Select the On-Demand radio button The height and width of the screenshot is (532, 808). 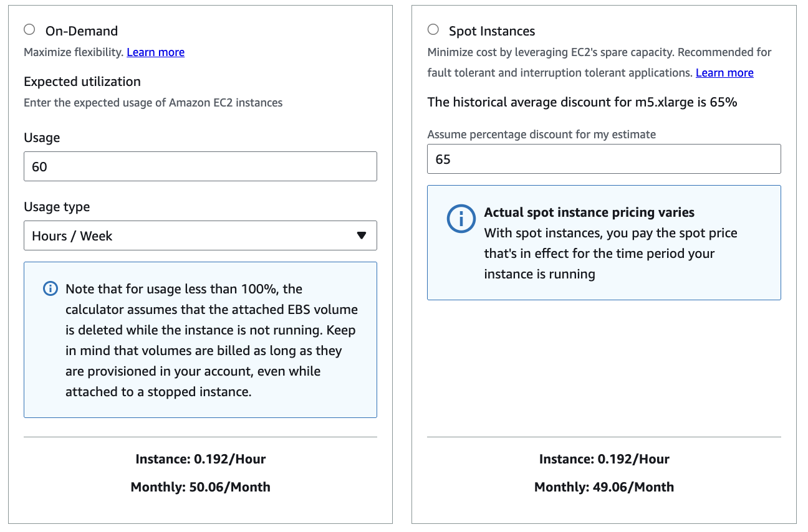click(x=29, y=30)
